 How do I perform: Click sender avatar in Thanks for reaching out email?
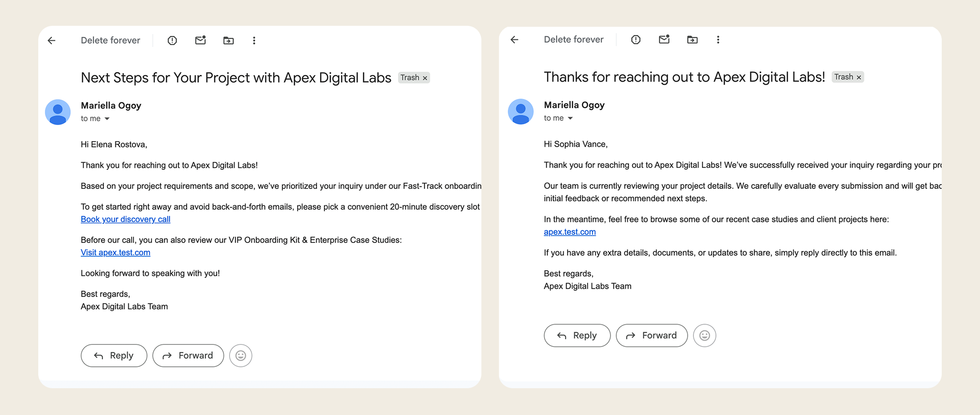(521, 112)
